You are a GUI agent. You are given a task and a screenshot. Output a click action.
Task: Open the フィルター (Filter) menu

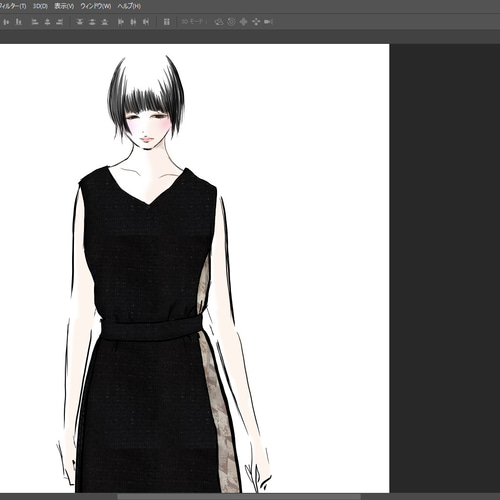[13, 6]
